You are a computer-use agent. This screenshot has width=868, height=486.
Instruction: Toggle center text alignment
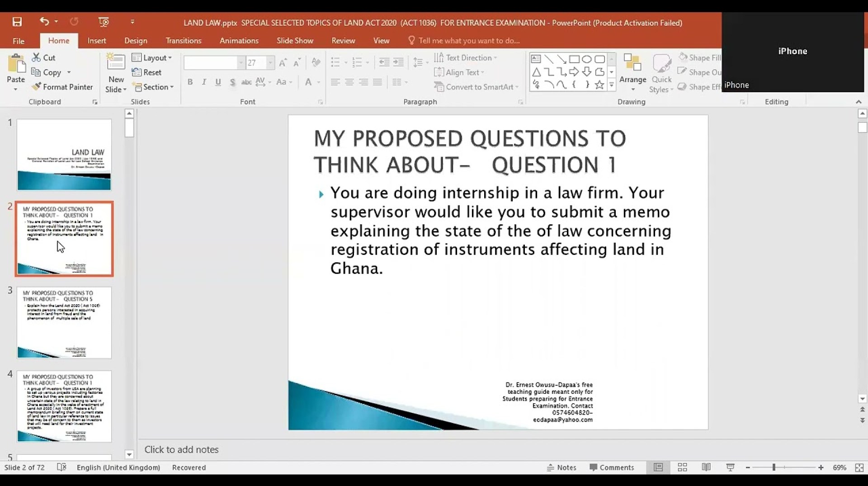pos(349,82)
